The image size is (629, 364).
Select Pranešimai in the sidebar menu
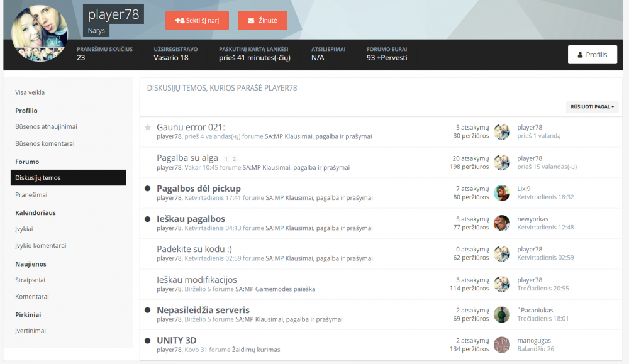click(31, 195)
